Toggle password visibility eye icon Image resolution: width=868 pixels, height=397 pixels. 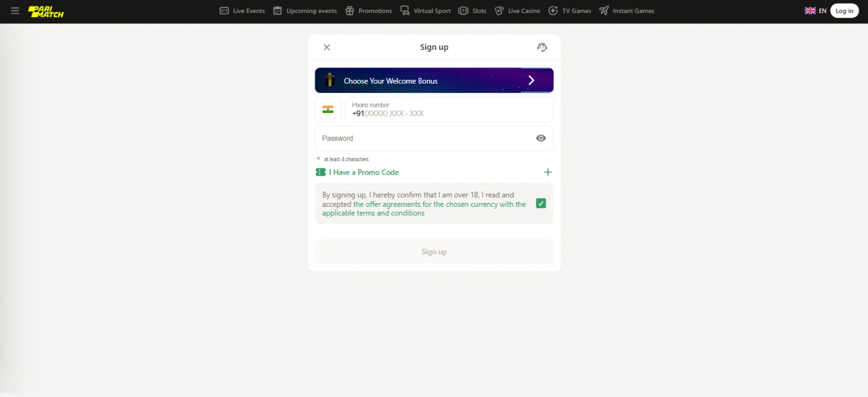click(541, 138)
